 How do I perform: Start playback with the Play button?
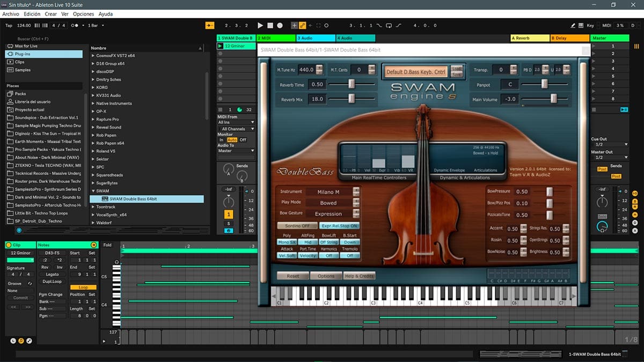click(260, 25)
